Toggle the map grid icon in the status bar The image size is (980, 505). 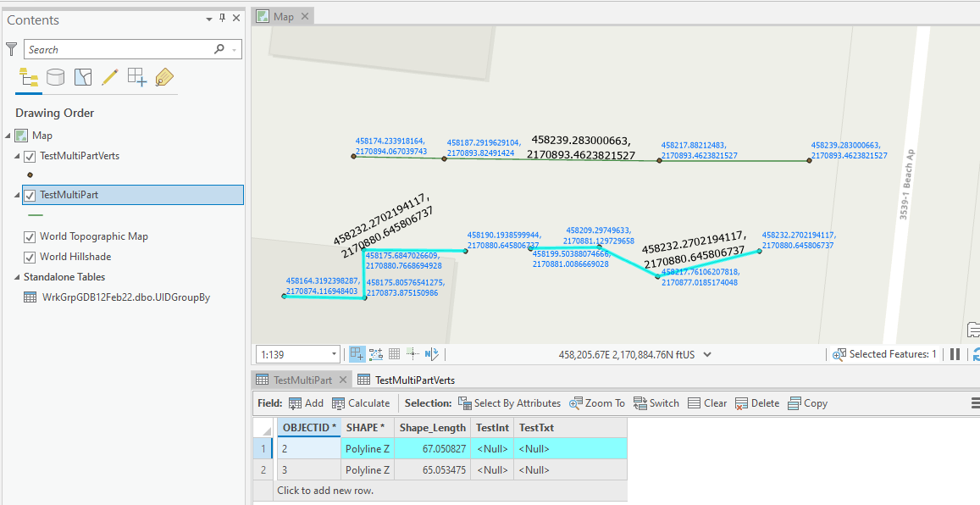pyautogui.click(x=395, y=353)
